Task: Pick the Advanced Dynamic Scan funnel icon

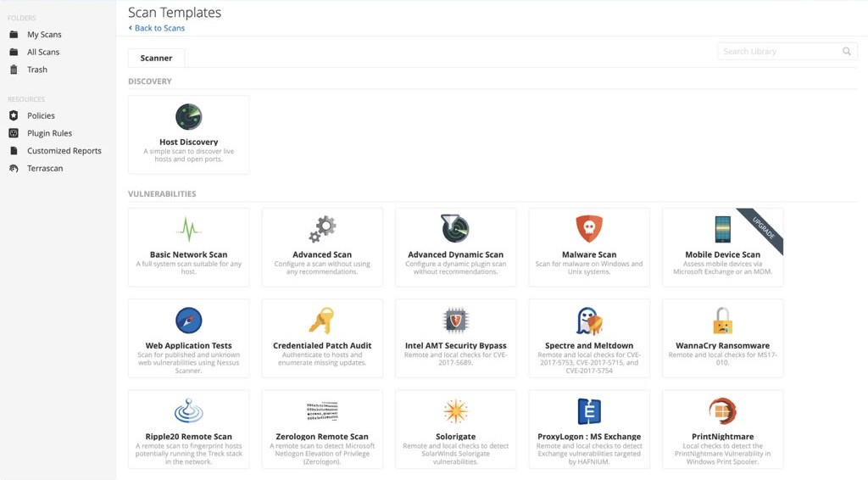Action: click(455, 228)
